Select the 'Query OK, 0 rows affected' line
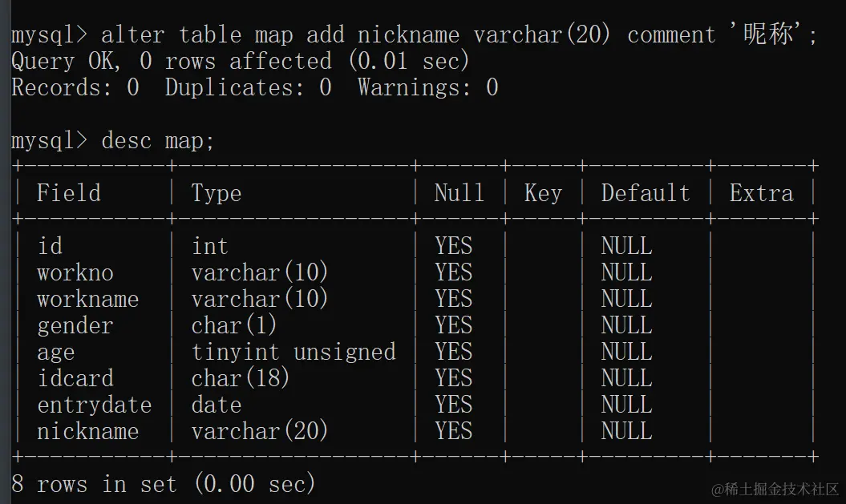Viewport: 846px width, 504px height. coord(240,61)
